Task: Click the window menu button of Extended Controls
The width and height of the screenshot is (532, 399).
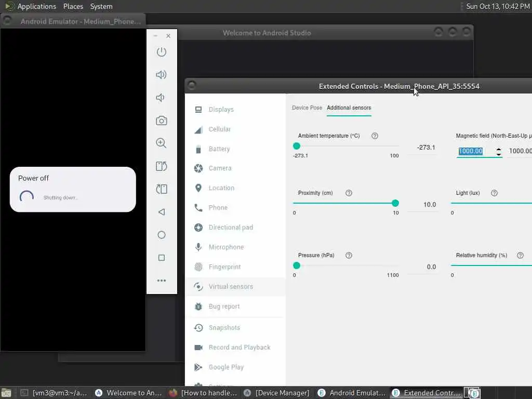Action: coord(192,85)
